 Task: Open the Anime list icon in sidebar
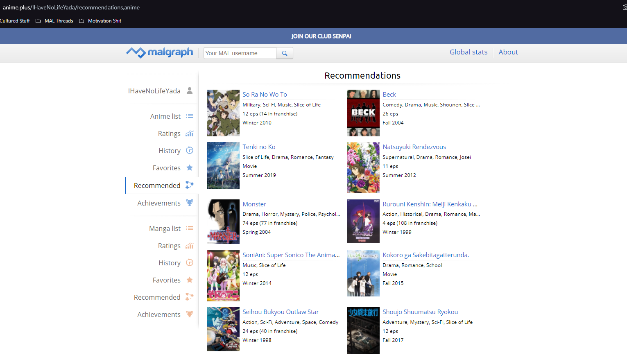coord(189,116)
